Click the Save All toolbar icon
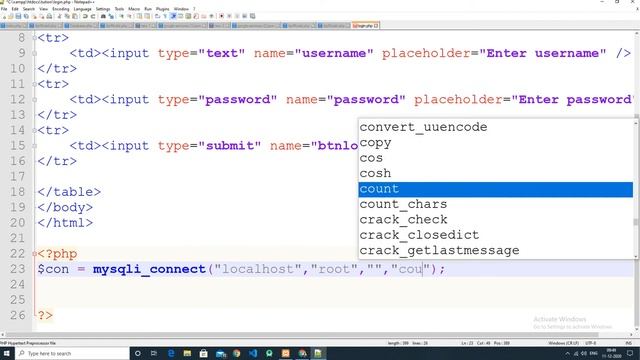 click(x=26, y=16)
